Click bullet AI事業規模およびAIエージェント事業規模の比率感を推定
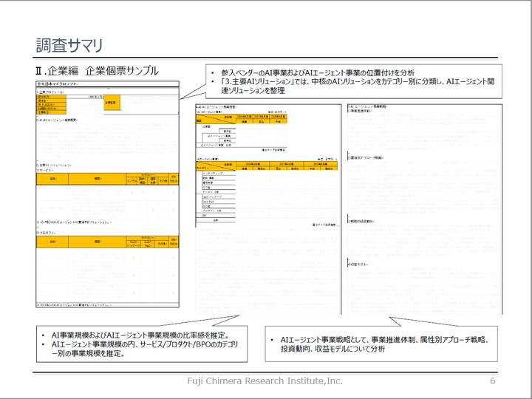Screen dimensions: 532x399 coord(140,335)
